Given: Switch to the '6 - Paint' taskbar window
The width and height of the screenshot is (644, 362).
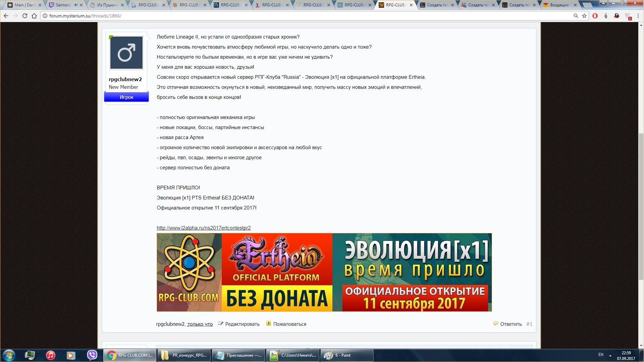Looking at the screenshot, I should 347,355.
